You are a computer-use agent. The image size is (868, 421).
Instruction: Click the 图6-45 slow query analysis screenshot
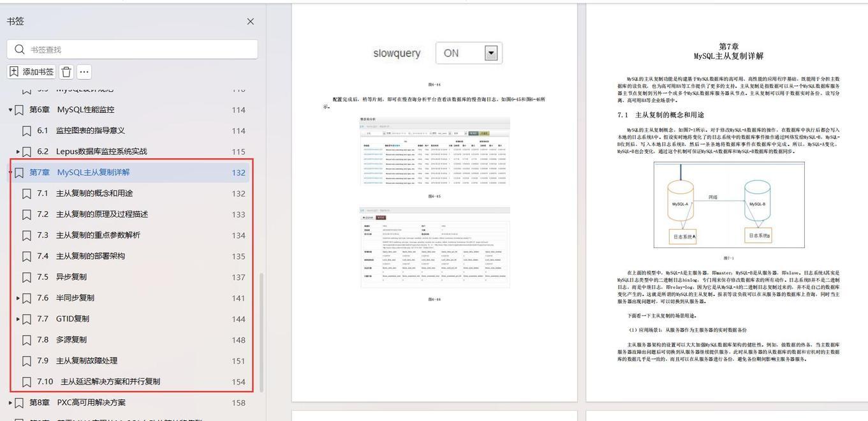point(434,152)
